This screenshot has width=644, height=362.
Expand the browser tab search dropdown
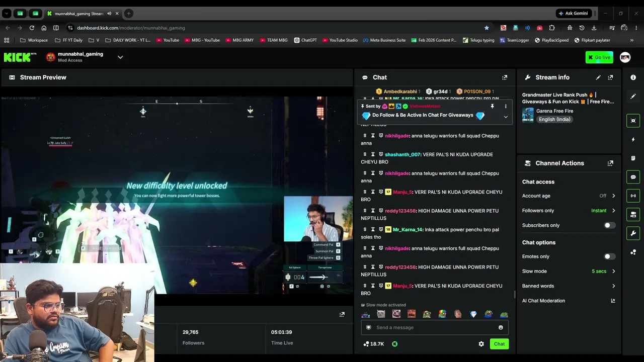point(7,14)
